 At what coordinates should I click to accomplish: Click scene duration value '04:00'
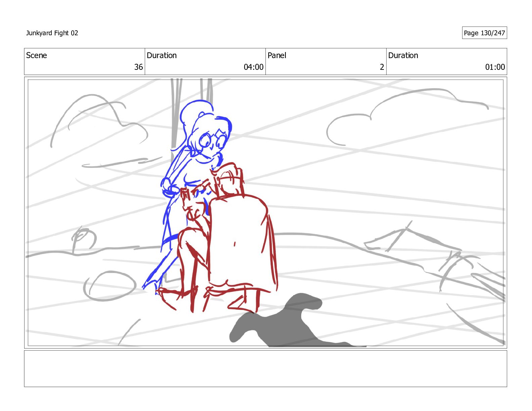[x=254, y=67]
